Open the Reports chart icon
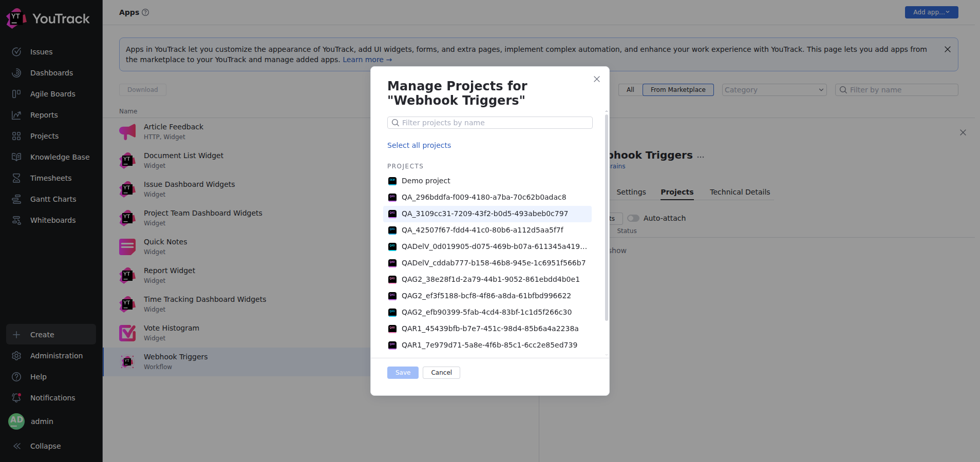This screenshot has width=980, height=462. (16, 115)
